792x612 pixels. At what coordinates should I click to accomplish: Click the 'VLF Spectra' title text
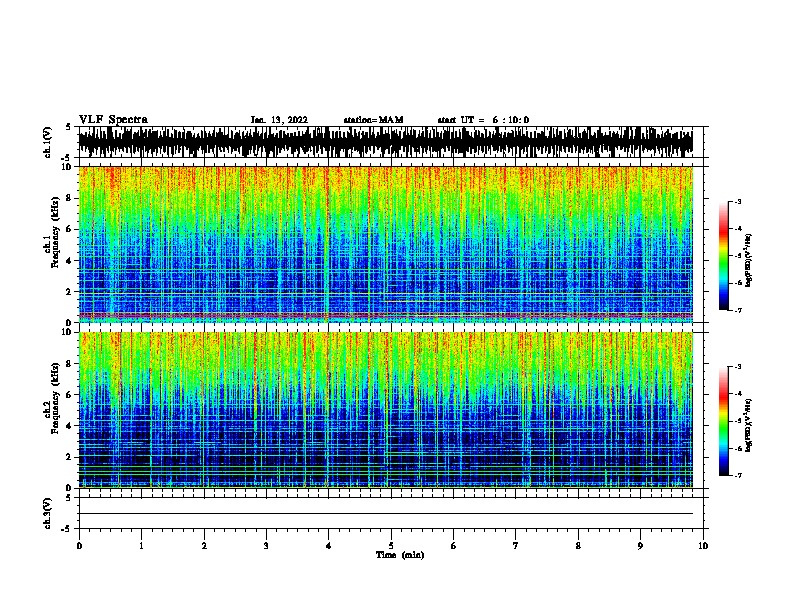113,120
